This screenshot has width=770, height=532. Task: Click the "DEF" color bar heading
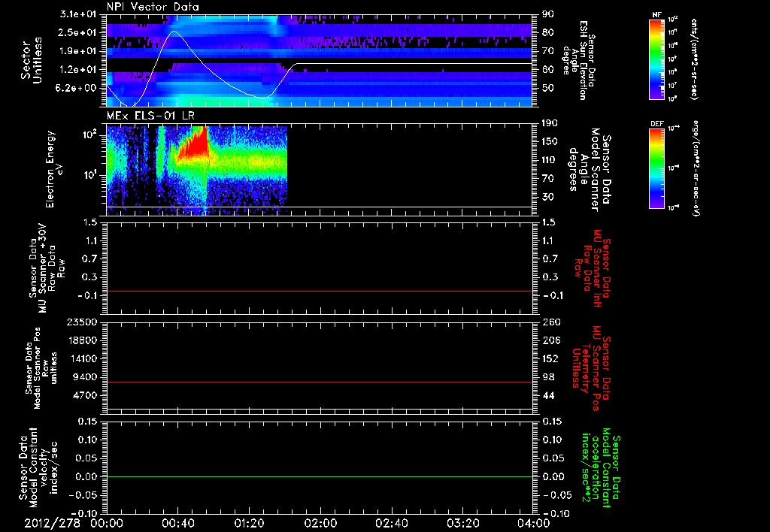point(657,124)
